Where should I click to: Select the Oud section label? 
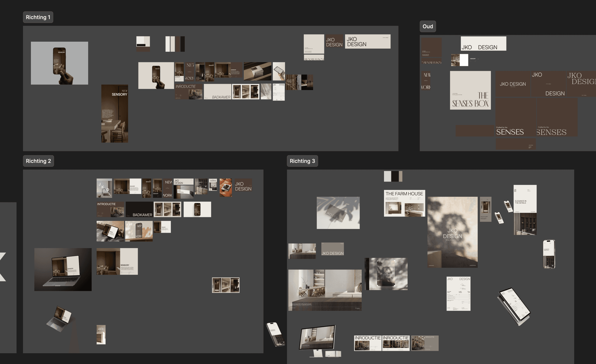[x=427, y=26]
